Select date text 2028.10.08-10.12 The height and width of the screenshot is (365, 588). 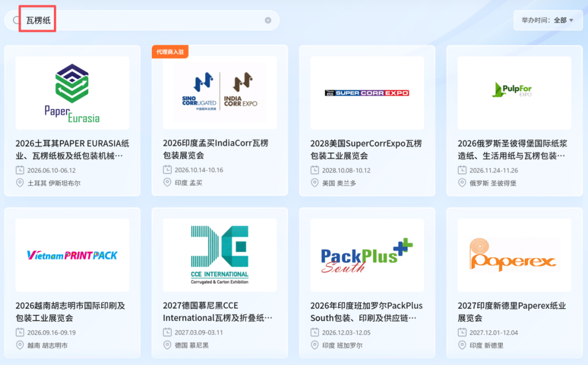point(346,170)
